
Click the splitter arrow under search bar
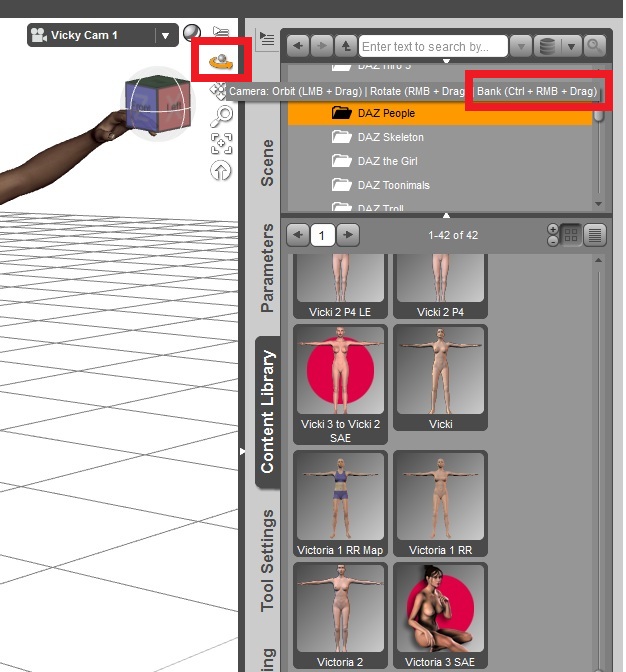446,60
